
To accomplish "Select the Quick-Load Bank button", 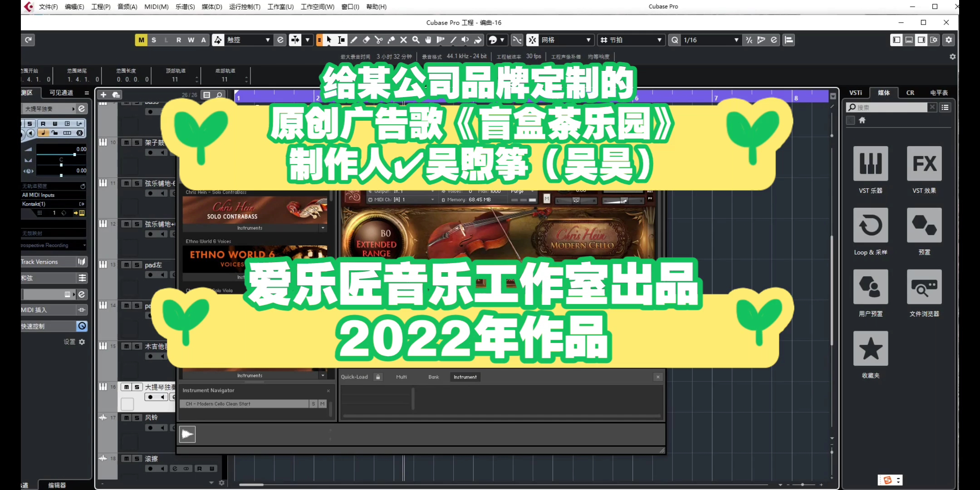I will tap(434, 377).
